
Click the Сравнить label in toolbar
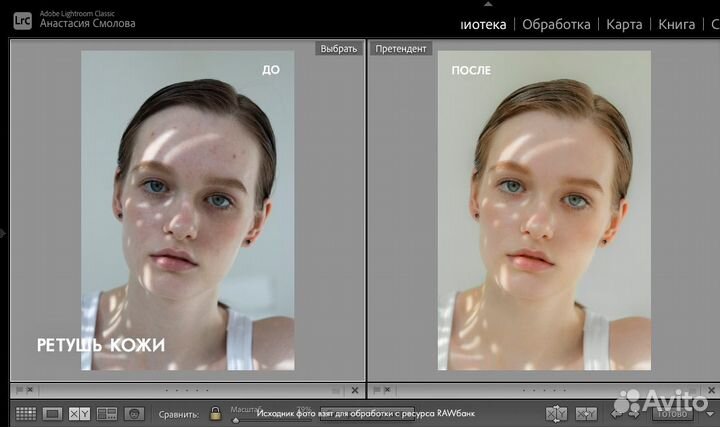tap(179, 414)
